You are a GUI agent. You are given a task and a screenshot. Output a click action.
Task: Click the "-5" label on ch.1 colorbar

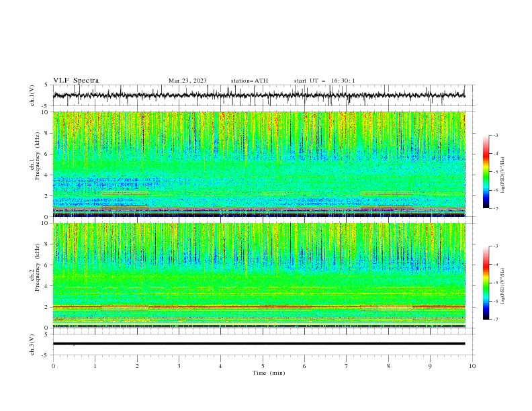[496, 172]
